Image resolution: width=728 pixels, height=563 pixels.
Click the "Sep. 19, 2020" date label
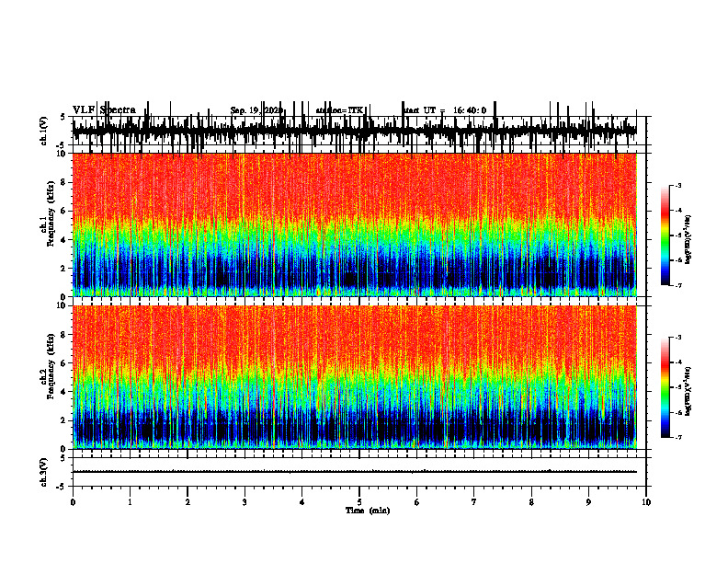pos(256,110)
